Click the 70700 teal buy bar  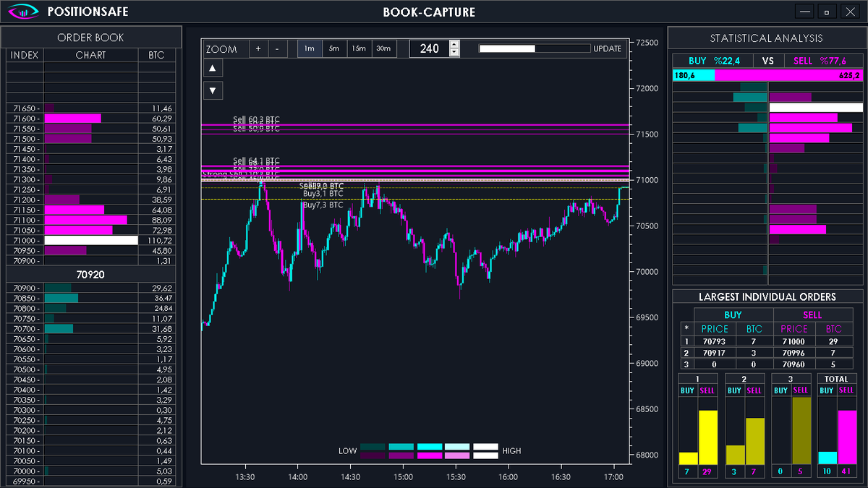(x=59, y=328)
